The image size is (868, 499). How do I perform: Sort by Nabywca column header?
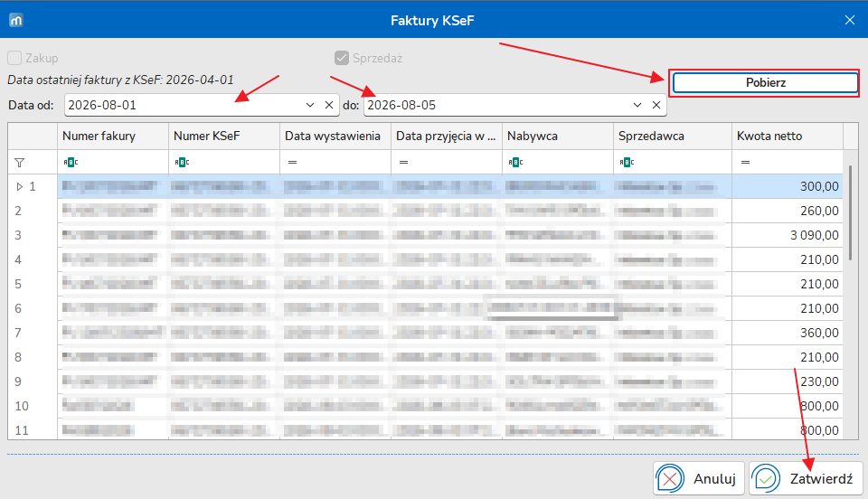click(x=558, y=137)
